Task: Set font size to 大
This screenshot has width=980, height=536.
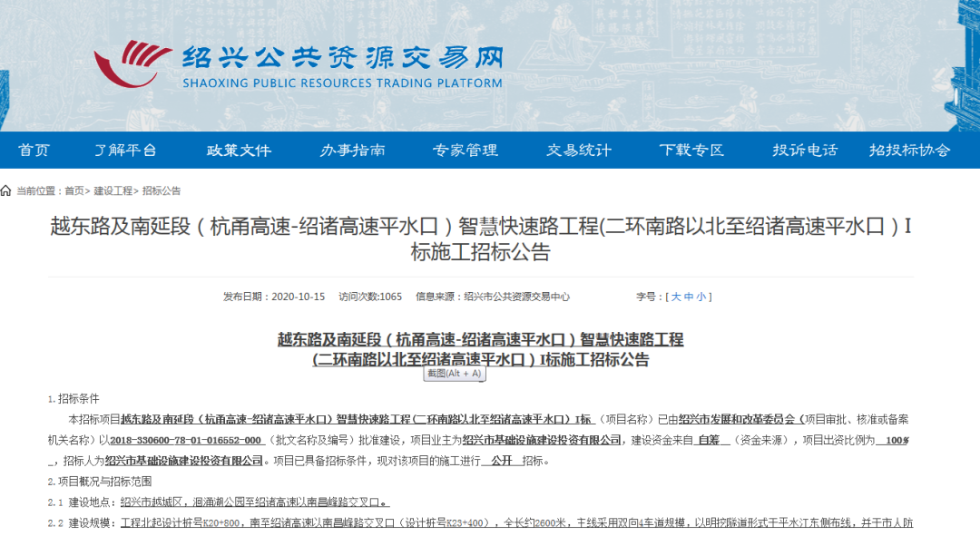Action: (x=676, y=297)
